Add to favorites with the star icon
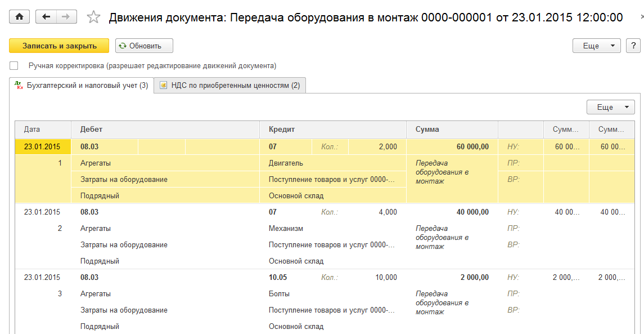The width and height of the screenshot is (644, 334). [93, 17]
